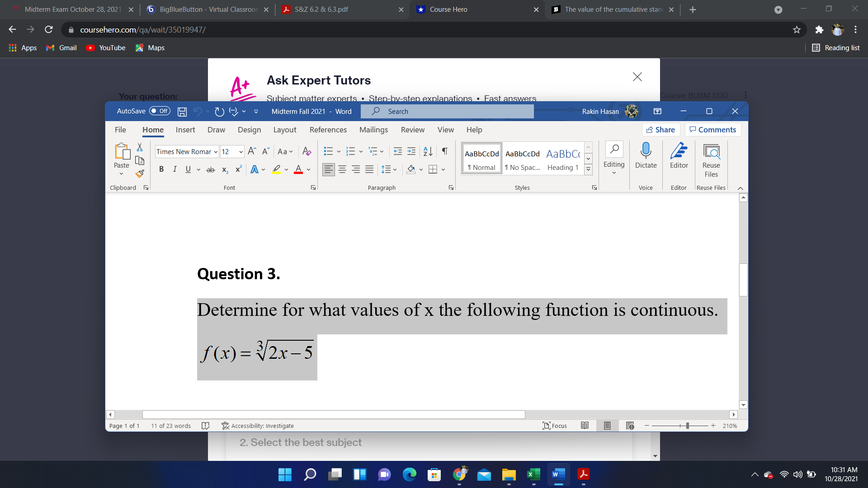The height and width of the screenshot is (488, 868).
Task: Launch the Editor pane
Action: coord(678,156)
